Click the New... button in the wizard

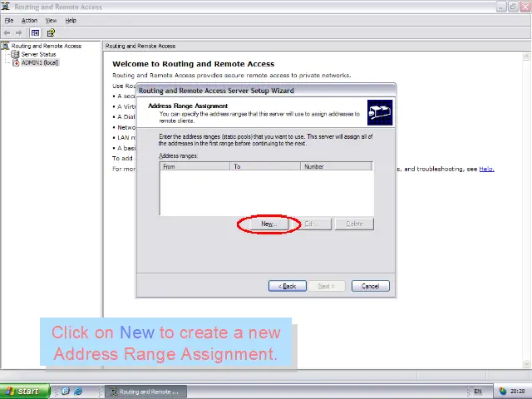(269, 224)
